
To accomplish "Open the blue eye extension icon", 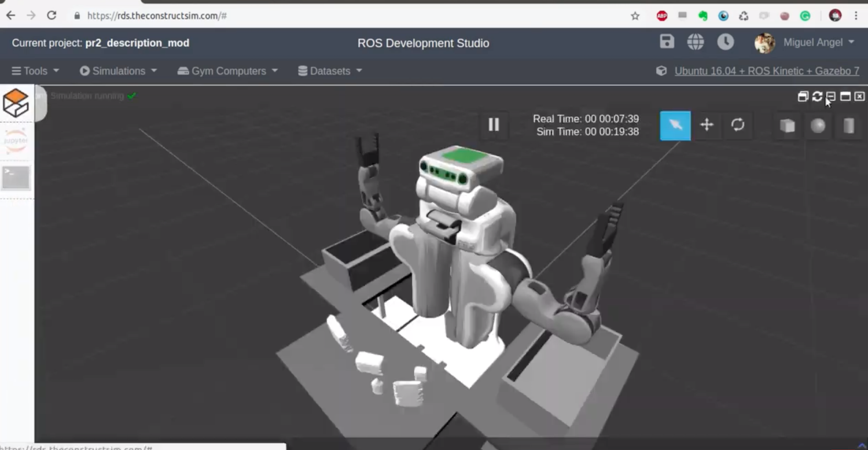I will coord(723,16).
